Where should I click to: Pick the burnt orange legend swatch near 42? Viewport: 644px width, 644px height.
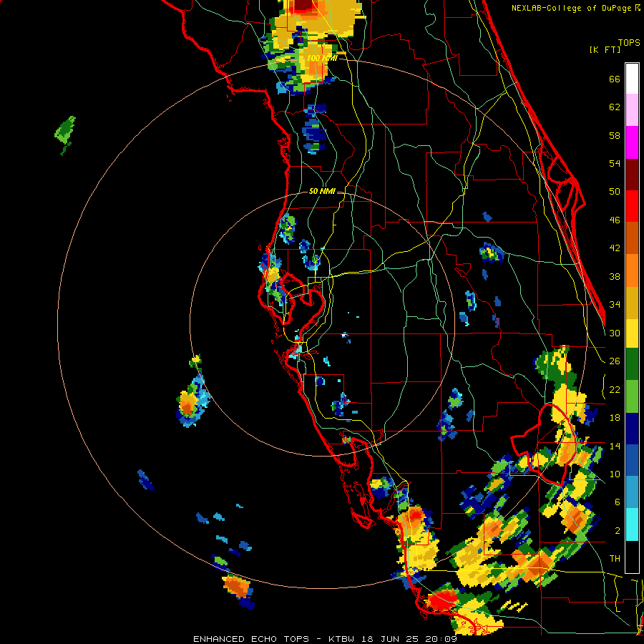(632, 238)
